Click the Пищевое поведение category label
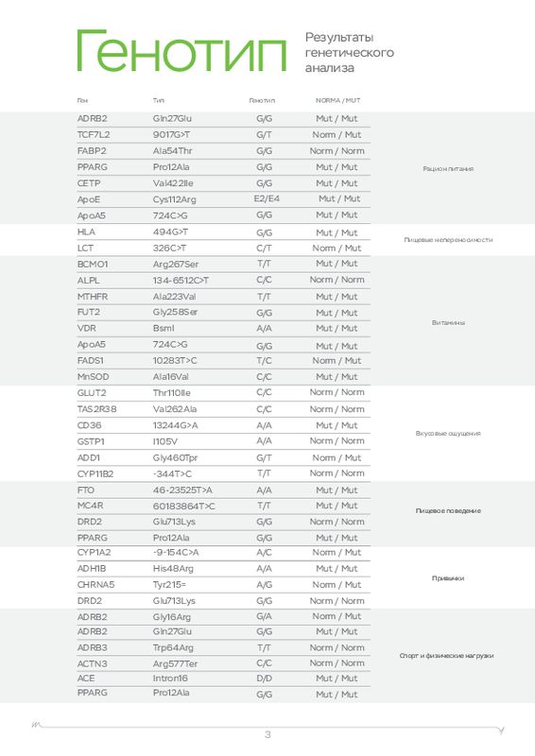Image resolution: width=535 pixels, height=756 pixels. coord(448,510)
